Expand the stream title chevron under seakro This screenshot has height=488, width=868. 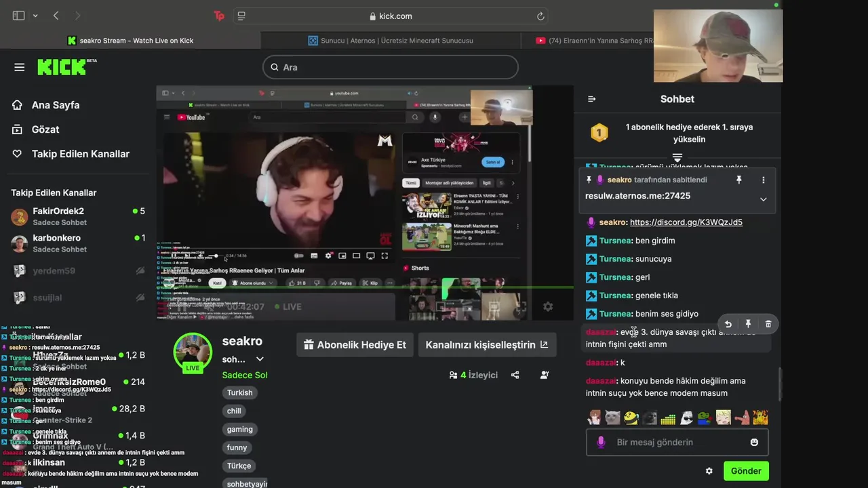(x=260, y=359)
